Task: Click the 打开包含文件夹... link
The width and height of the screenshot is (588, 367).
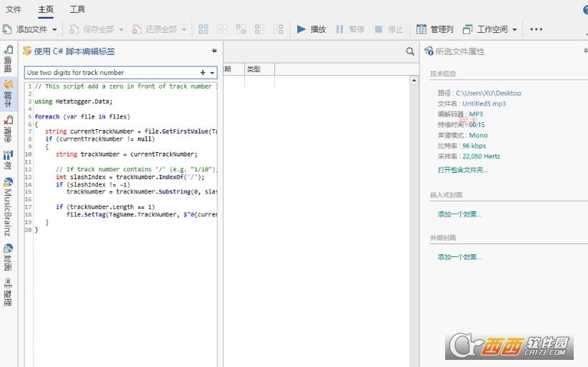Action: pyautogui.click(x=463, y=170)
